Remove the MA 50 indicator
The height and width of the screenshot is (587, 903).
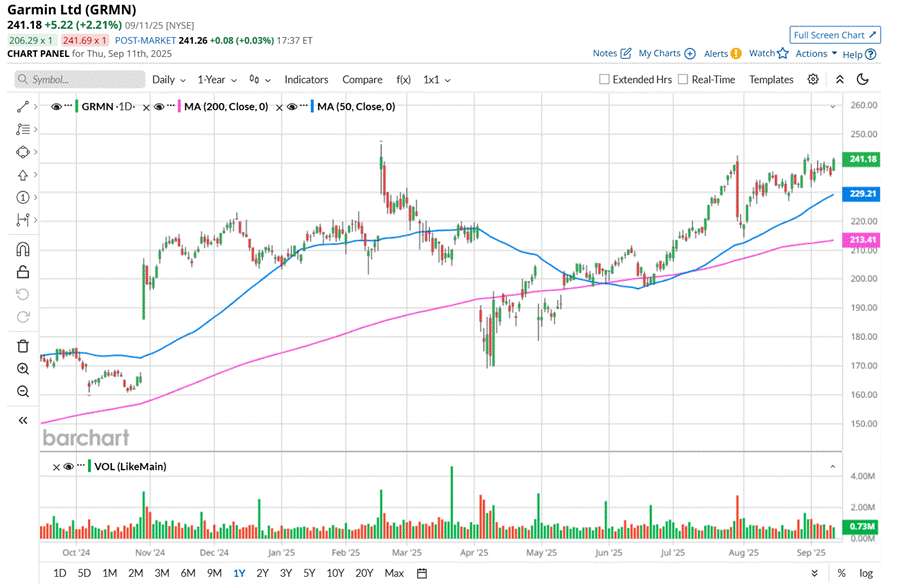(x=279, y=107)
